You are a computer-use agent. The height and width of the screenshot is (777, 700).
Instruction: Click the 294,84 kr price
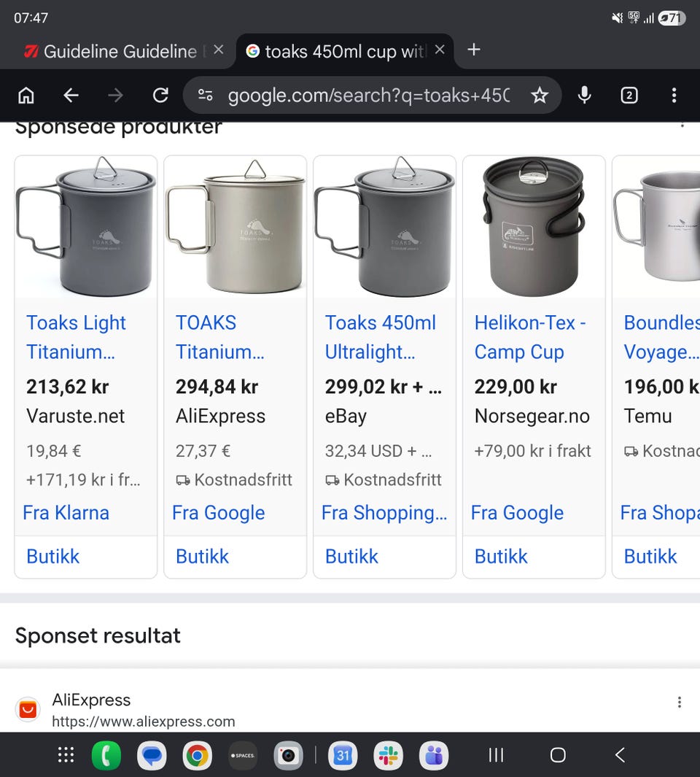217,387
